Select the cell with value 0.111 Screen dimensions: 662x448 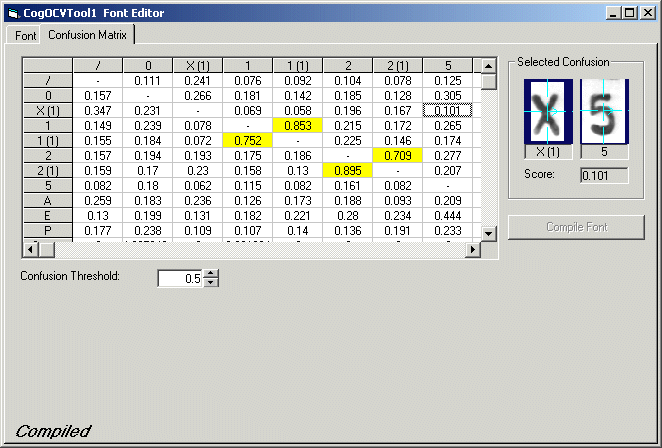click(x=148, y=81)
